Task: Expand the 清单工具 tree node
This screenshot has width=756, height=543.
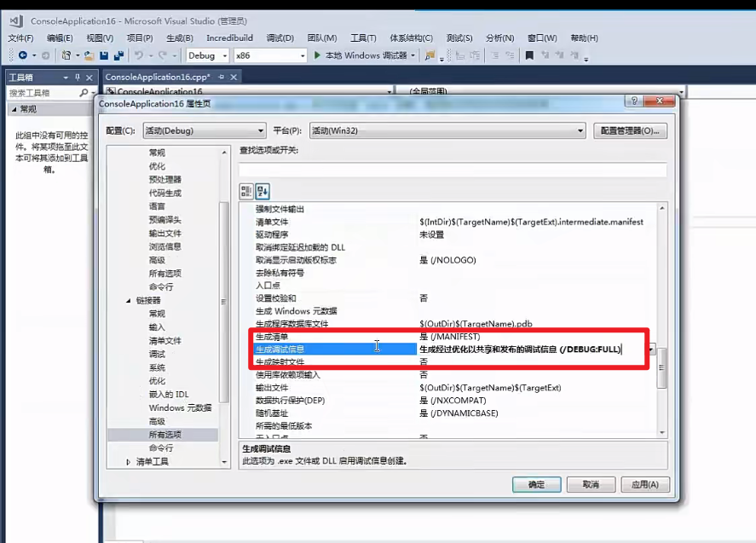Action: pos(128,462)
